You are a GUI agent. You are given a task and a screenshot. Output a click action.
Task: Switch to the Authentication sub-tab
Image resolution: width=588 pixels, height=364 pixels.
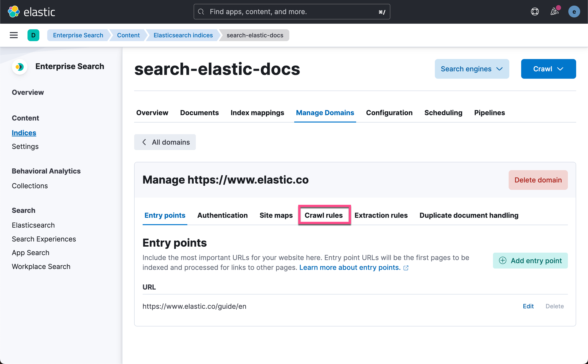coord(222,215)
